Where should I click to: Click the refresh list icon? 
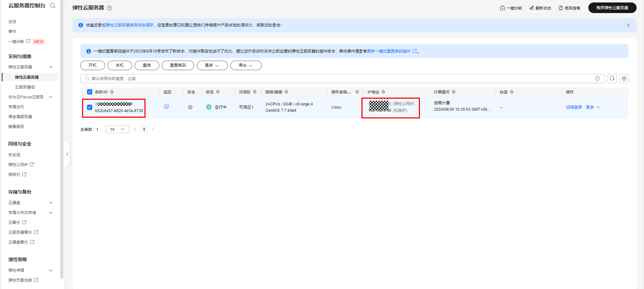(x=612, y=79)
